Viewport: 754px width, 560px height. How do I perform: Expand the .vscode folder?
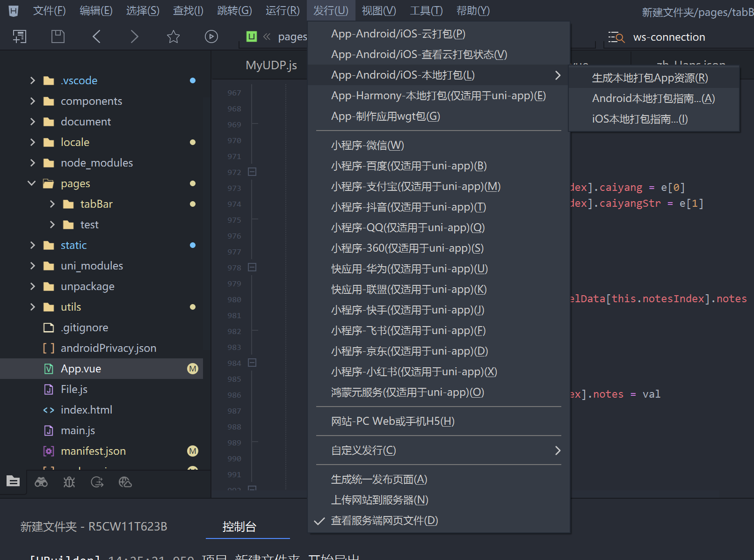coord(32,80)
